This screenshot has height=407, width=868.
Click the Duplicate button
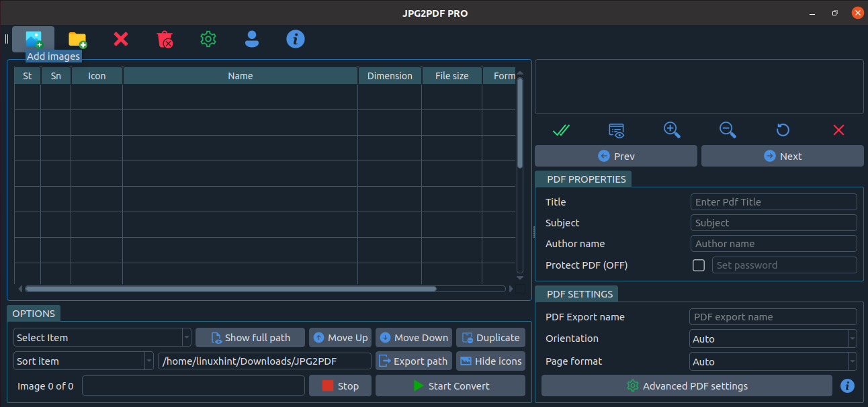(490, 337)
